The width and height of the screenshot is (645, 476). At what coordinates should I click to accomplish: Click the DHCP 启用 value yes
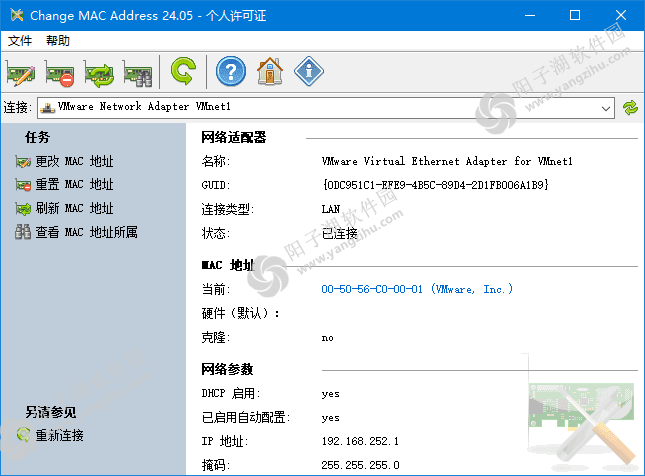coord(330,394)
